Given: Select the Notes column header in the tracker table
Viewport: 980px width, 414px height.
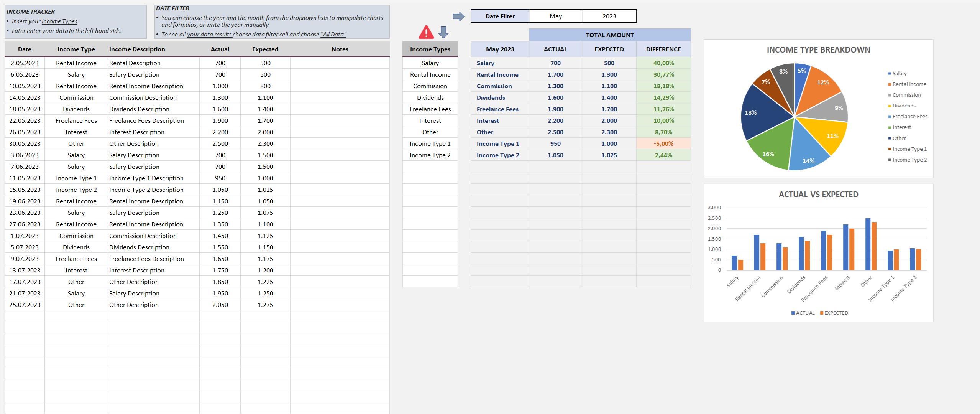Looking at the screenshot, I should tap(340, 49).
